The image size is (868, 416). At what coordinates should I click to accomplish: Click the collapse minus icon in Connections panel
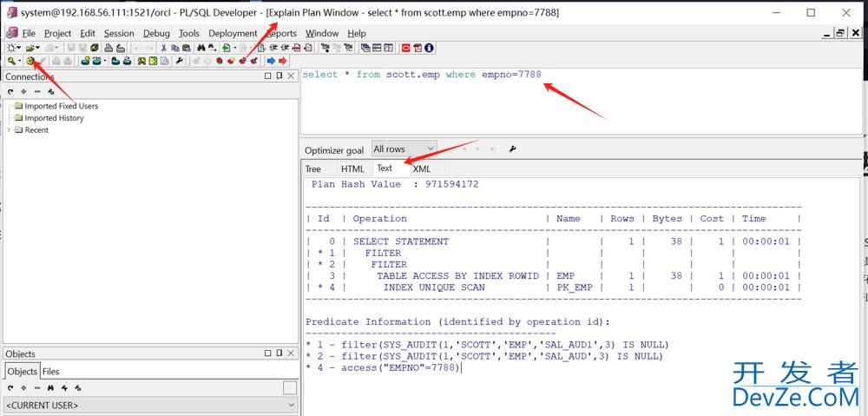[37, 91]
